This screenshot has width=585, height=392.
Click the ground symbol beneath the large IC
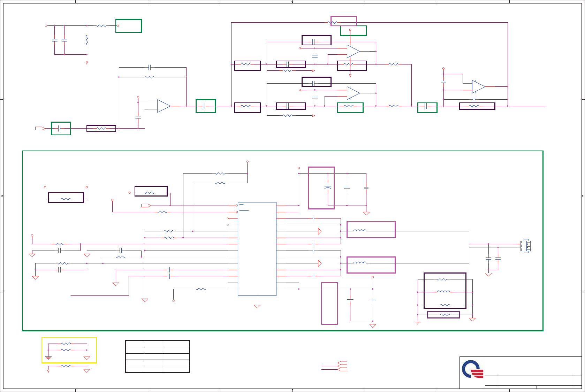257,306
